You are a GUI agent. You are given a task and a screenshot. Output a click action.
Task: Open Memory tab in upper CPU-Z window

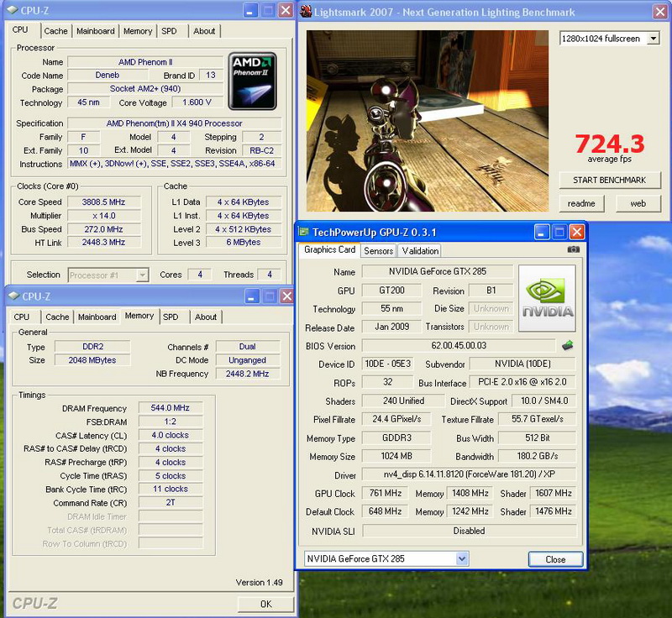138,31
